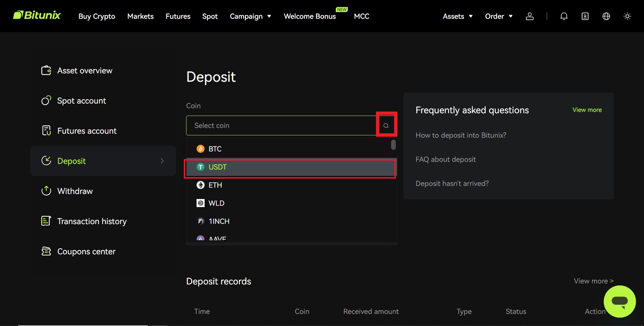Go to Markets page
Image resolution: width=644 pixels, height=326 pixels.
coord(140,16)
